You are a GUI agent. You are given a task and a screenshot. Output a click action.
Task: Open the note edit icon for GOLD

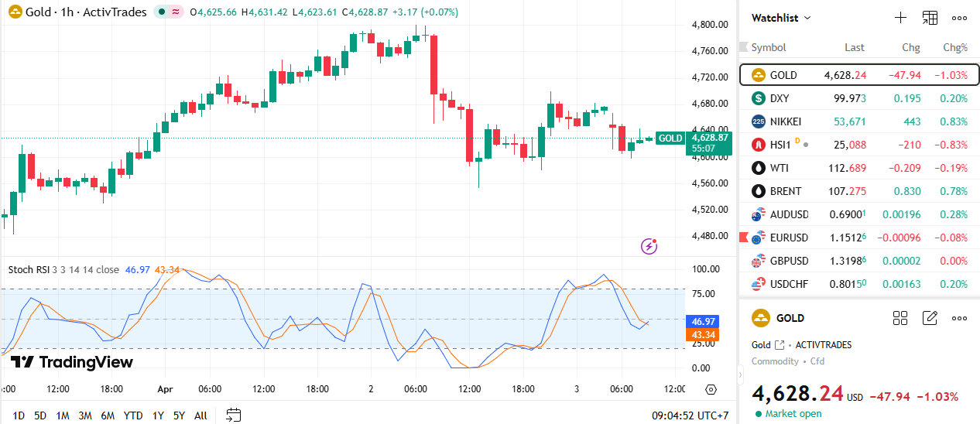click(x=930, y=318)
